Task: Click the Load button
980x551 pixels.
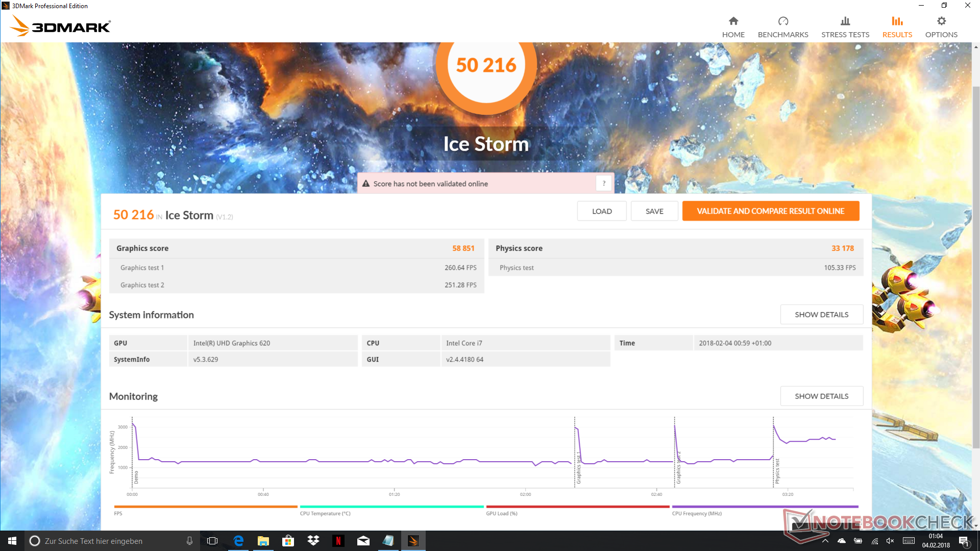Action: click(602, 211)
